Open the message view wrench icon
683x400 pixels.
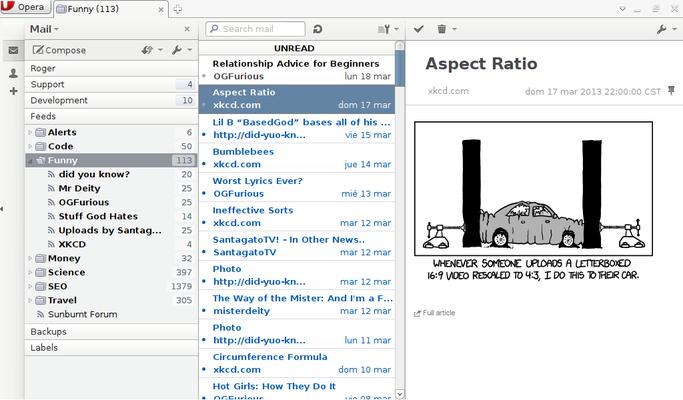click(x=662, y=29)
